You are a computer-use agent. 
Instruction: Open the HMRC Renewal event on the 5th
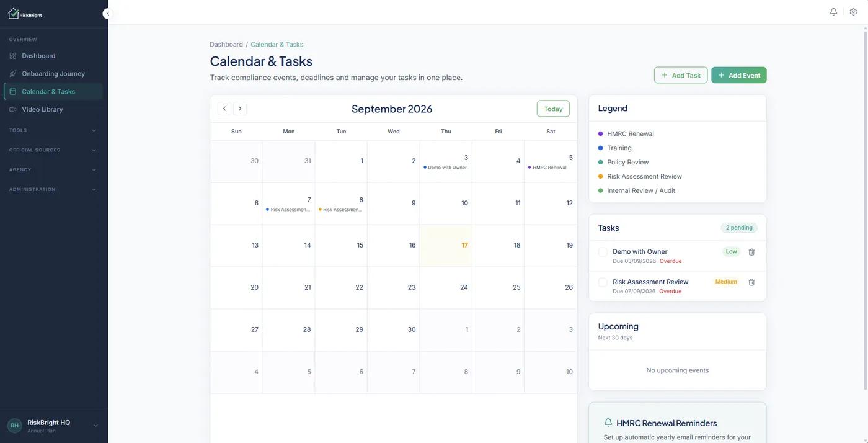pyautogui.click(x=551, y=168)
